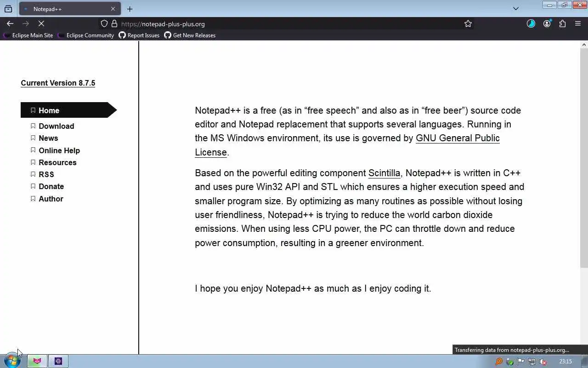Viewport: 588px width, 368px height.
Task: Open the Download page in sidebar
Action: [x=57, y=126]
